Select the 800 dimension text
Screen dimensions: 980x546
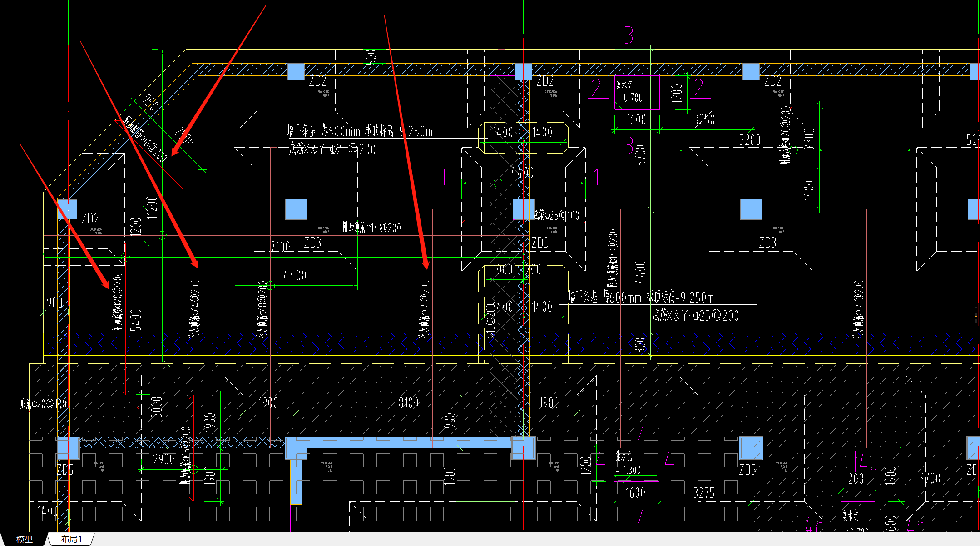point(640,345)
